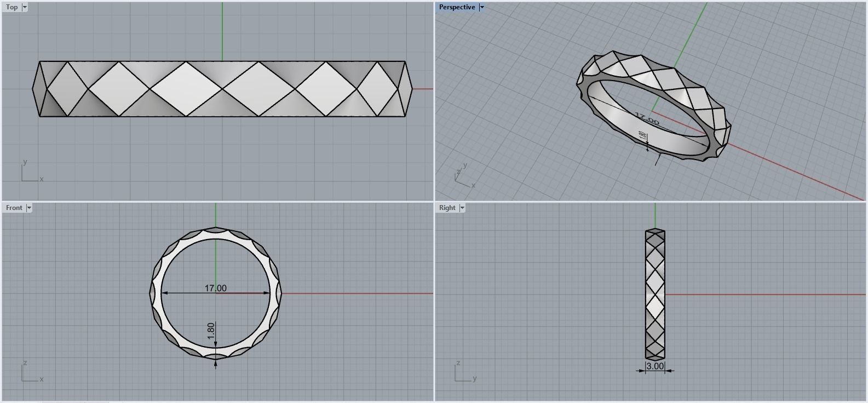This screenshot has height=403, width=868.
Task: Click the ring profile in the Right viewport
Action: point(655,294)
